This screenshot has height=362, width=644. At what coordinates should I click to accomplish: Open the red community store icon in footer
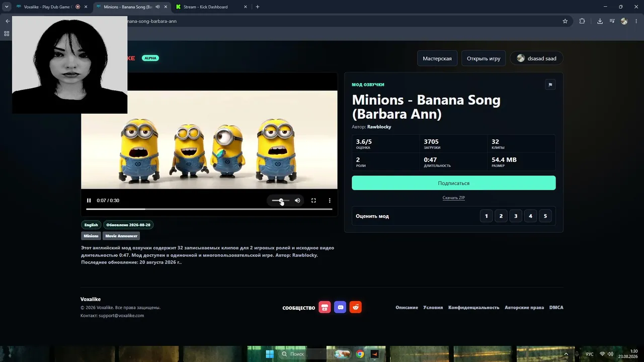[325, 307]
